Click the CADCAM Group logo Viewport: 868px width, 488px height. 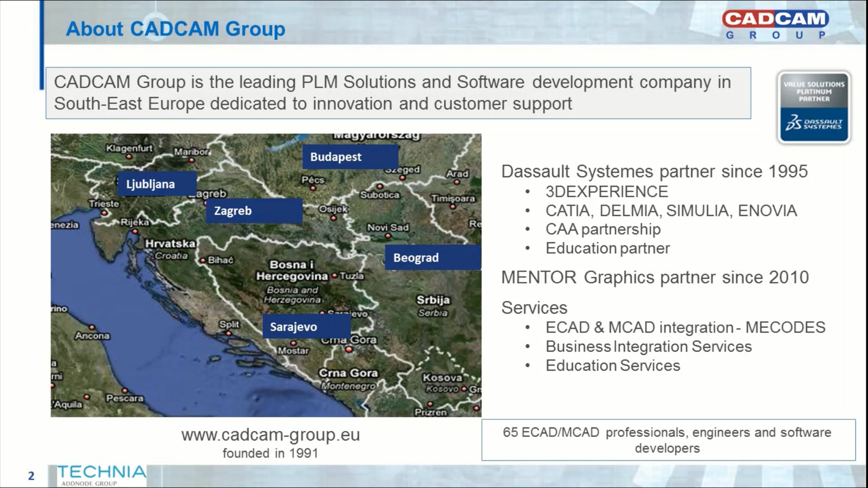[775, 25]
